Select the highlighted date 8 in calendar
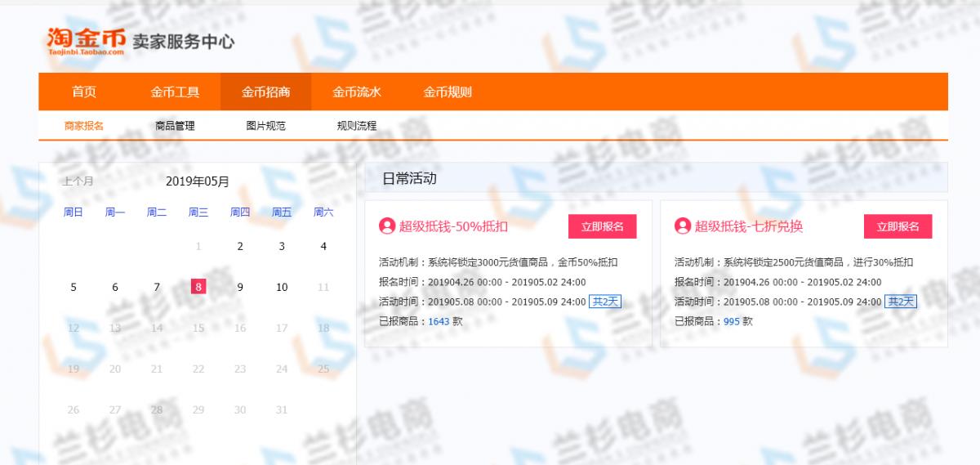Viewport: 980px width, 465px height. 198,287
